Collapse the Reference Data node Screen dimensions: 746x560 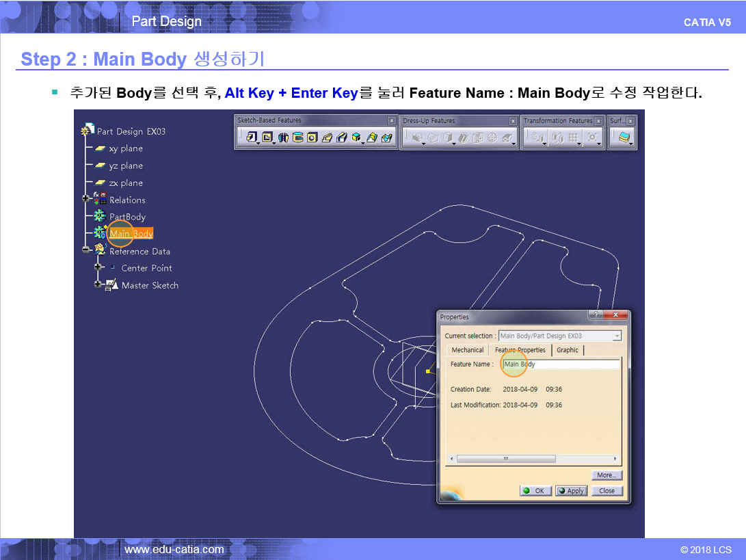click(x=85, y=250)
